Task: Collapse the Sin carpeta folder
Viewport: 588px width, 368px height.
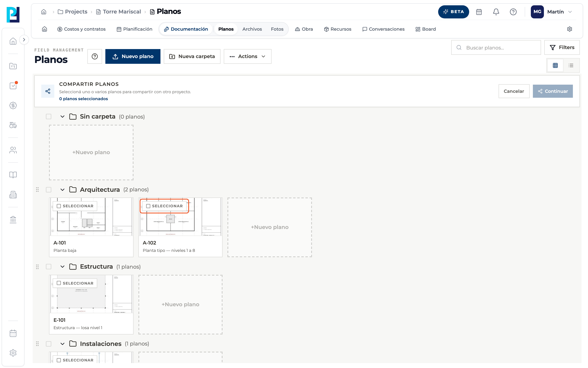Action: pos(62,117)
